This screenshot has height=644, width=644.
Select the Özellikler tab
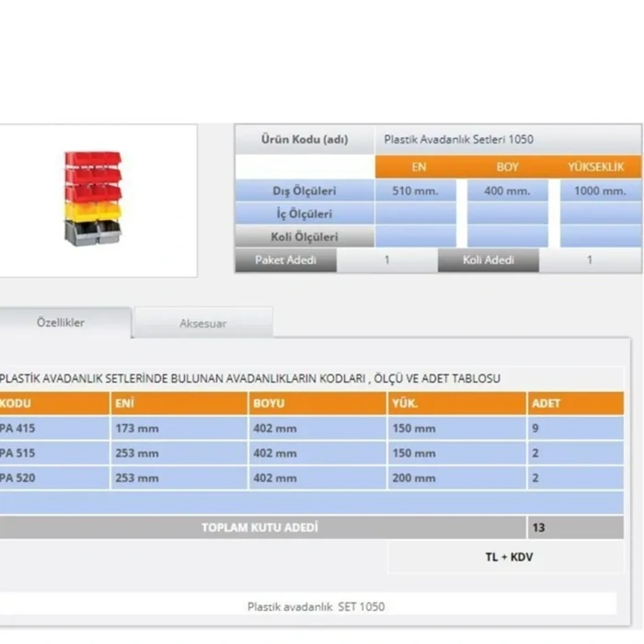point(61,323)
